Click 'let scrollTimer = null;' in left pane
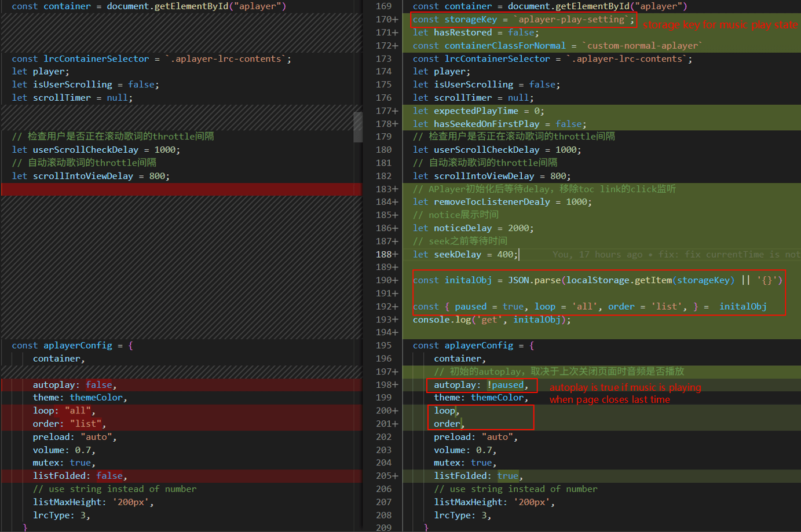The height and width of the screenshot is (532, 801). tap(72, 97)
